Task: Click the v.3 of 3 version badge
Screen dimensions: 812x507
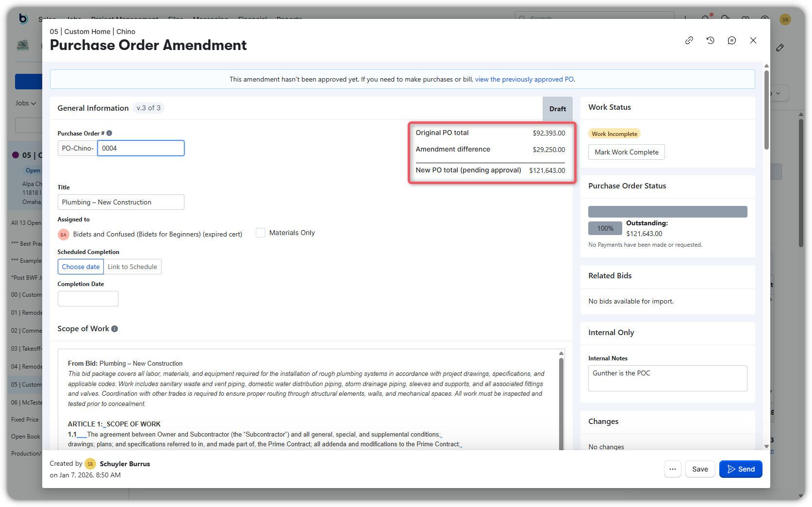Action: pos(149,108)
